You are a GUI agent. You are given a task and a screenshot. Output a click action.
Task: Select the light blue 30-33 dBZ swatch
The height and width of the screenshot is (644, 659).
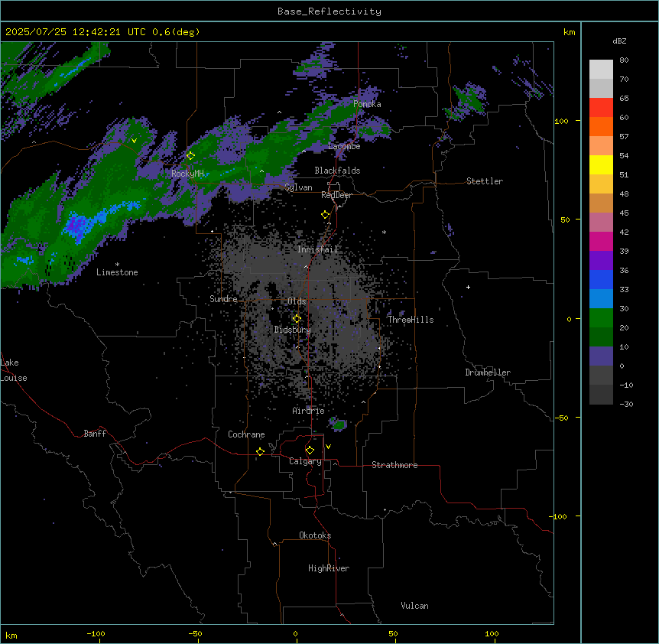pos(601,299)
